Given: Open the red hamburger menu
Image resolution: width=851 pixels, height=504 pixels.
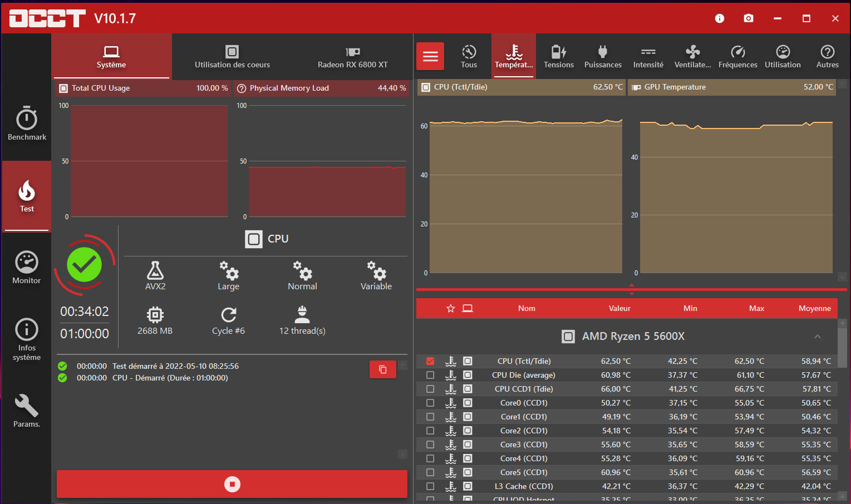Looking at the screenshot, I should point(430,56).
